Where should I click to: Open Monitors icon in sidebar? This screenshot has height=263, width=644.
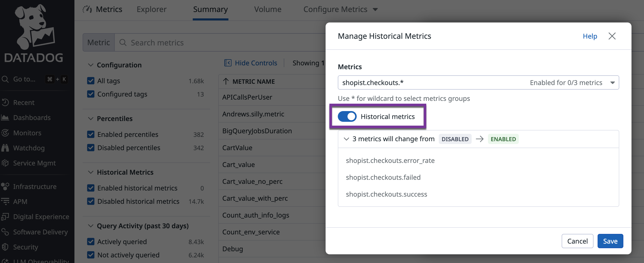5,133
